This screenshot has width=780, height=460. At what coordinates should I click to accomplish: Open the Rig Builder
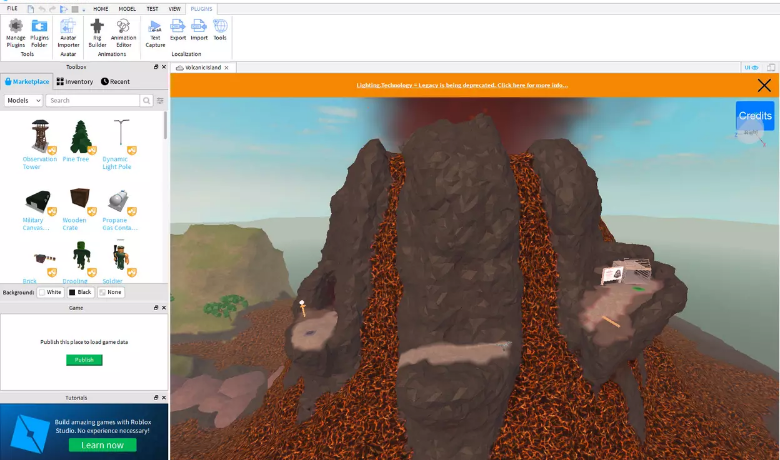pos(97,33)
